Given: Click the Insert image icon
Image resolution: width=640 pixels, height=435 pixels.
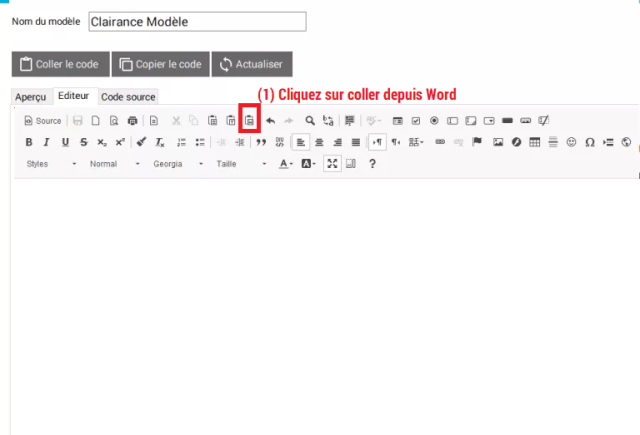Looking at the screenshot, I should coord(498,142).
